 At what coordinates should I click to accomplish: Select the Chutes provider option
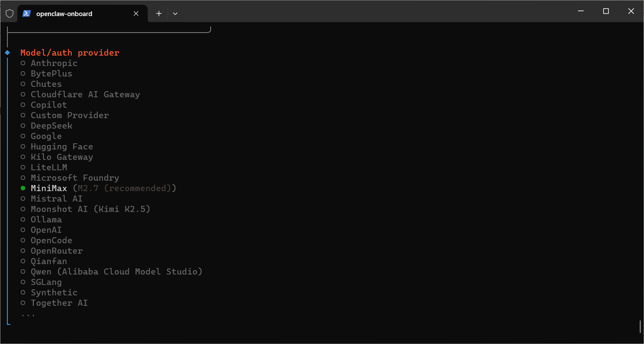41,84
